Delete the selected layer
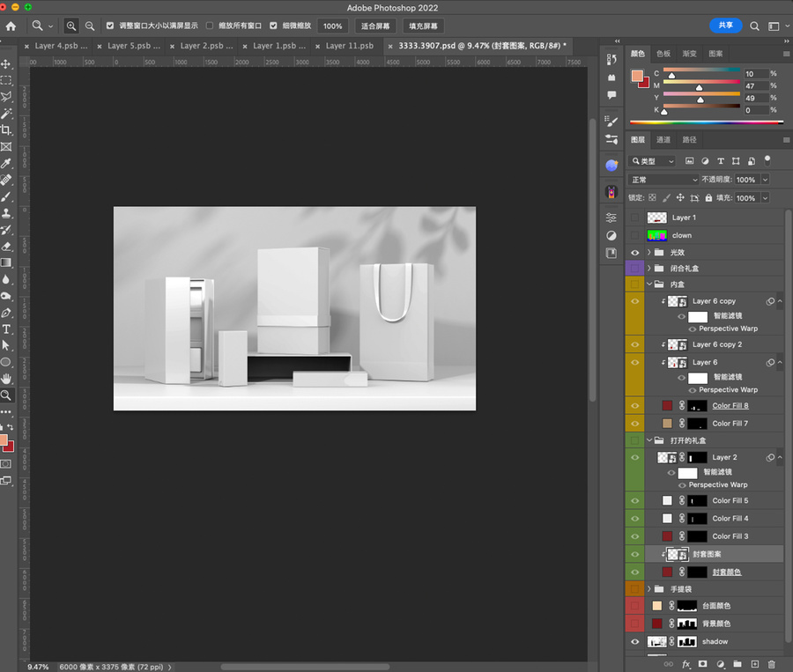This screenshot has width=793, height=672. coord(771,664)
